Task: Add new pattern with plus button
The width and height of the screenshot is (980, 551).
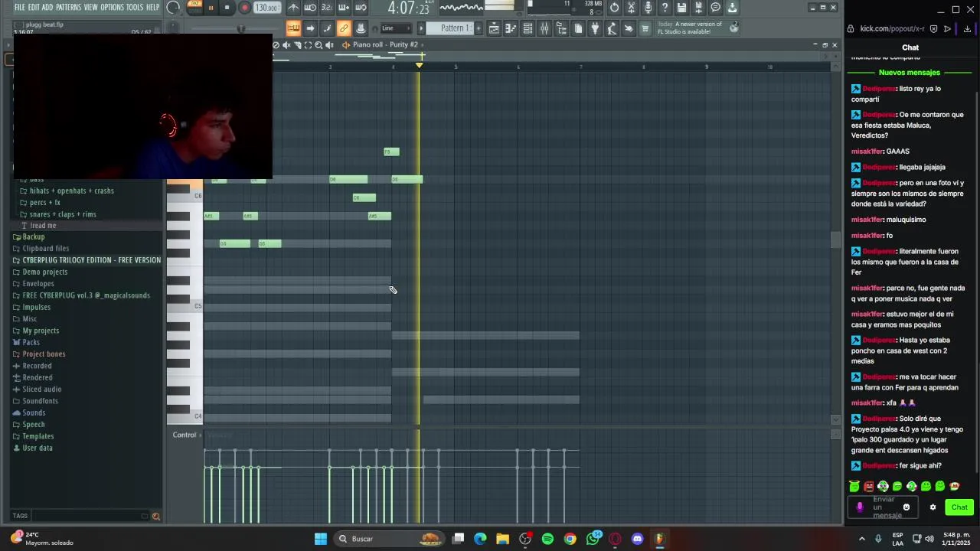Action: point(479,28)
